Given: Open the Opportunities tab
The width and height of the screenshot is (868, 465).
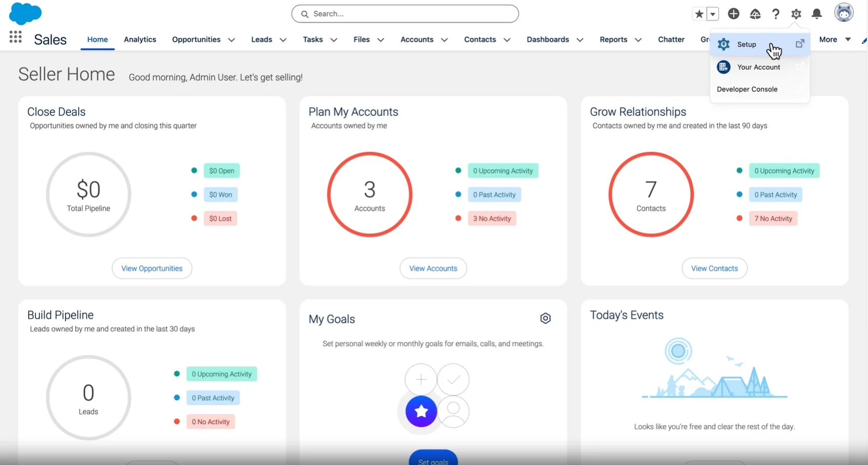Looking at the screenshot, I should click(196, 39).
